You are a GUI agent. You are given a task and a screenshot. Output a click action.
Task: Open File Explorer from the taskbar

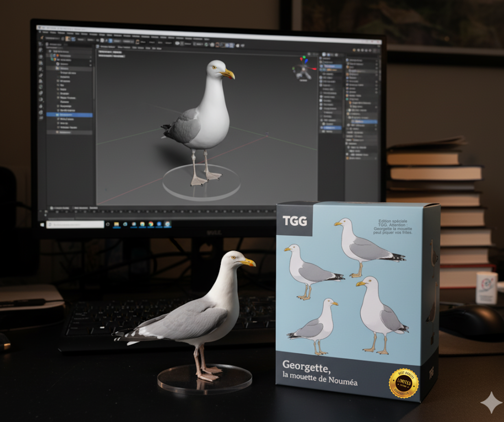116,224
